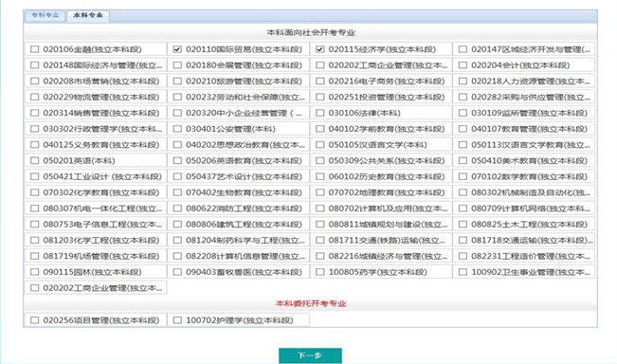Tick the 020106金融 checkbox
Screen dimensions: 617x364
click(x=35, y=49)
